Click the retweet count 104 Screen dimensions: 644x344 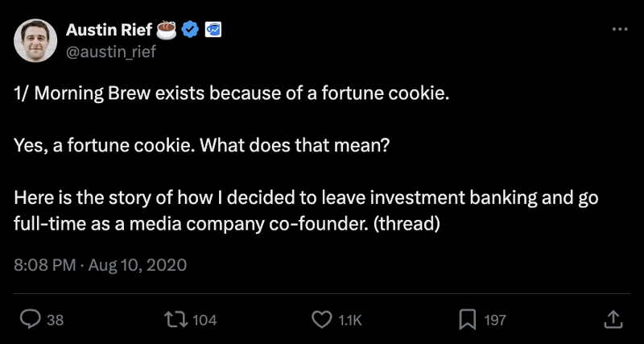pos(205,320)
